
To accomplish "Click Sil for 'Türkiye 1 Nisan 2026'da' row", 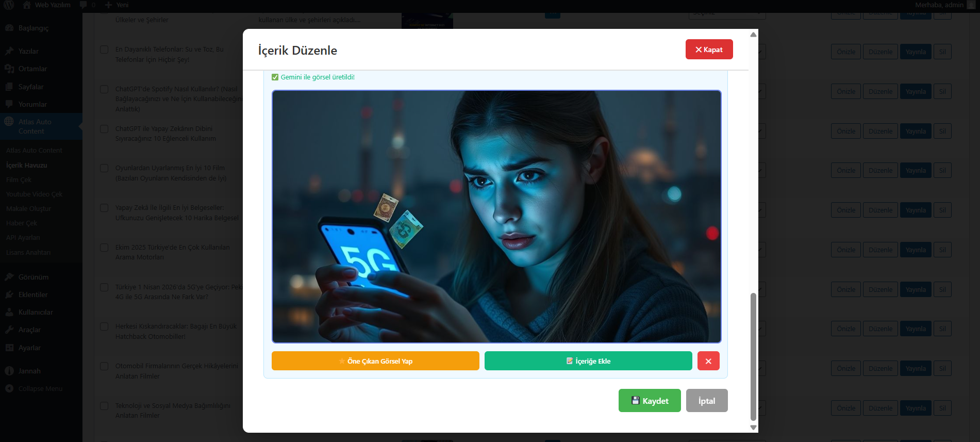I will pyautogui.click(x=942, y=289).
